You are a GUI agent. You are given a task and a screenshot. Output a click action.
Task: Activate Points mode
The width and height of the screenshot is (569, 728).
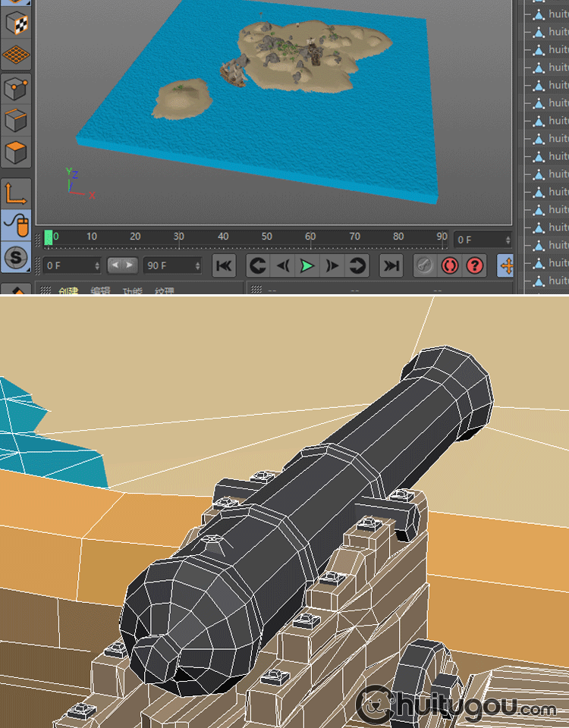point(17,89)
